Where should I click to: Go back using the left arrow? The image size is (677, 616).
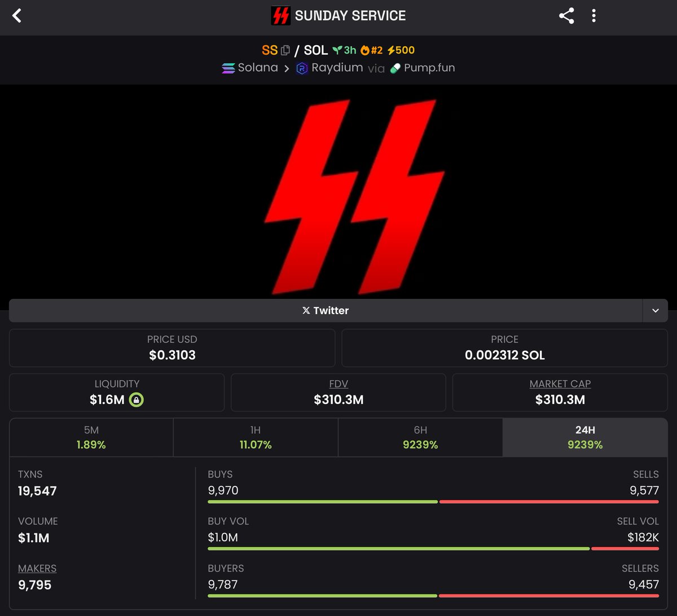click(x=17, y=16)
